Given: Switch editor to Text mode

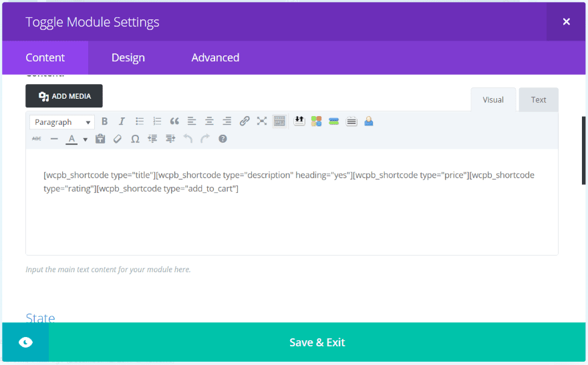Looking at the screenshot, I should click(538, 100).
